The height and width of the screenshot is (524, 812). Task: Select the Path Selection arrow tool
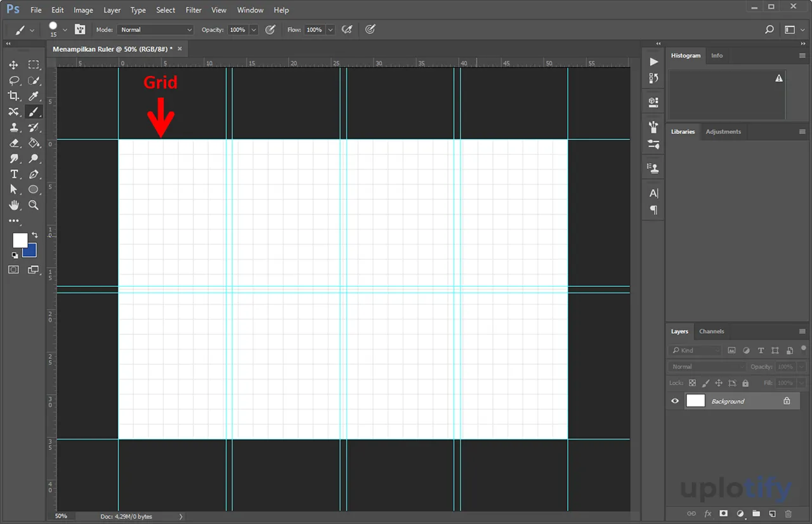click(13, 190)
